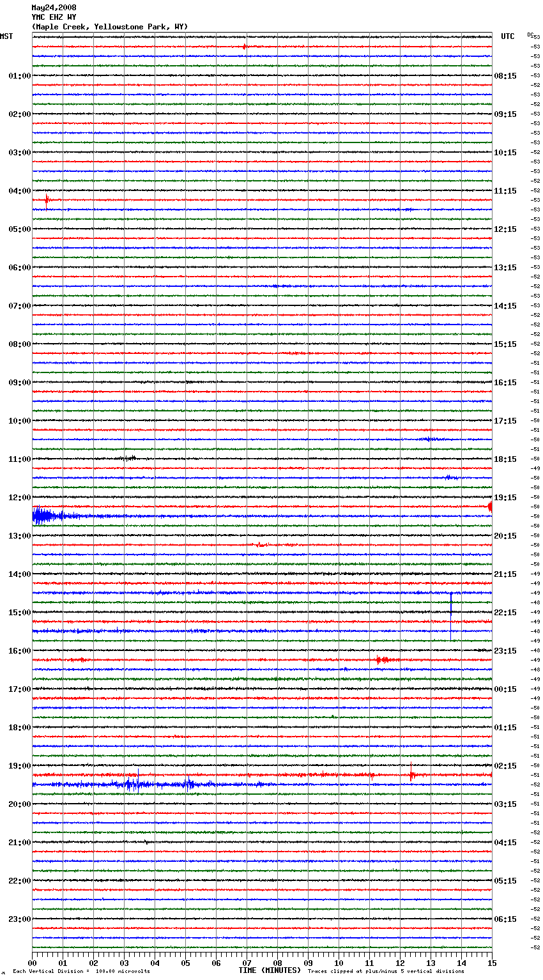Select the 15:00 MST time label
Viewport: 543px width, 980px height.
[20, 613]
